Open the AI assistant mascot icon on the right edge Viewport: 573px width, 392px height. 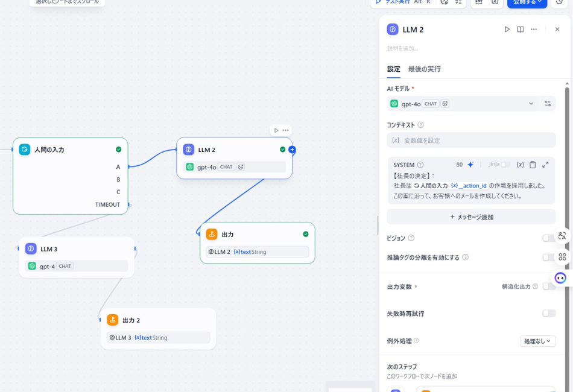[560, 277]
